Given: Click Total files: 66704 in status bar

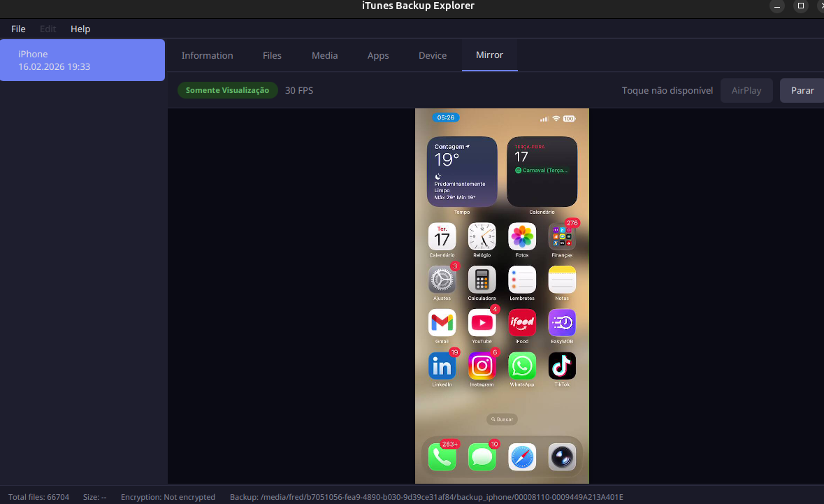Looking at the screenshot, I should click(39, 497).
